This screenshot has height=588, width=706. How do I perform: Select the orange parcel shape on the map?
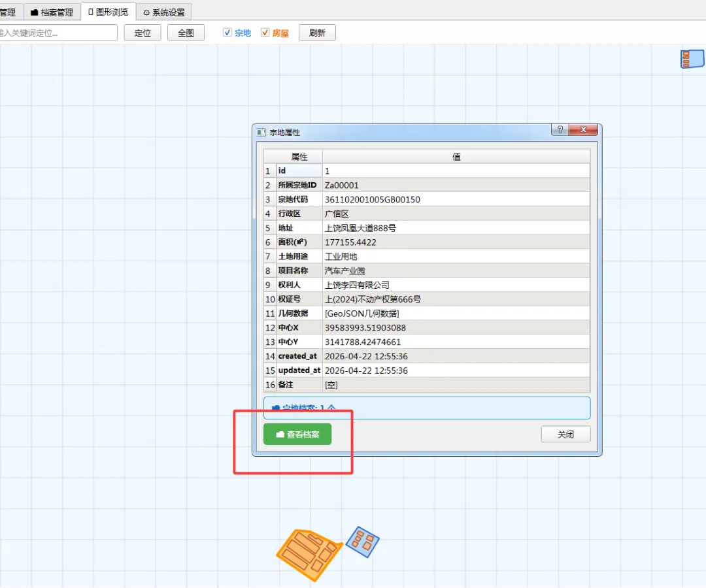(x=309, y=554)
